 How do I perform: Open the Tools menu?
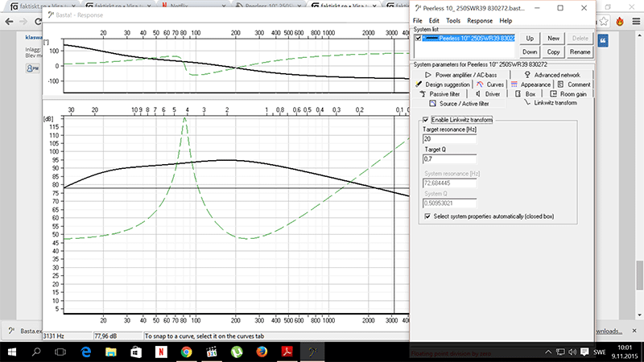pos(453,20)
